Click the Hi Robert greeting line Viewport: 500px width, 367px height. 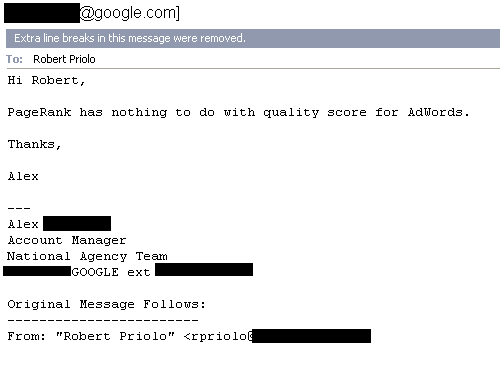pyautogui.click(x=46, y=80)
